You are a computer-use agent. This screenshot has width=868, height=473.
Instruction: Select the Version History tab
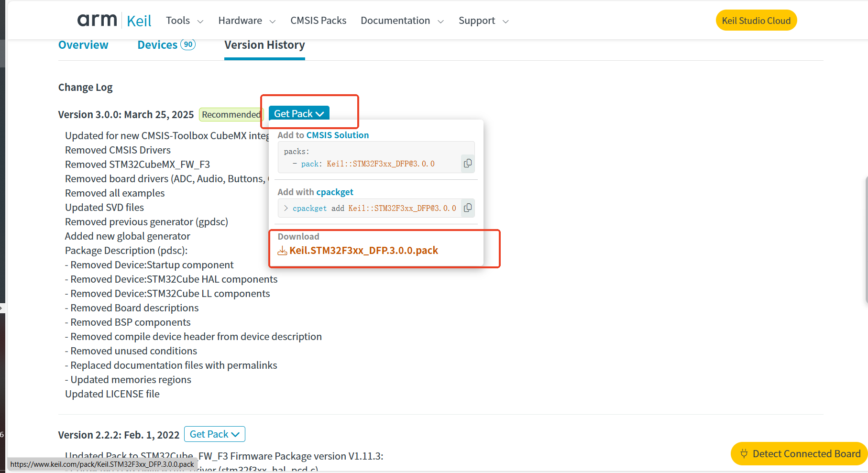264,45
